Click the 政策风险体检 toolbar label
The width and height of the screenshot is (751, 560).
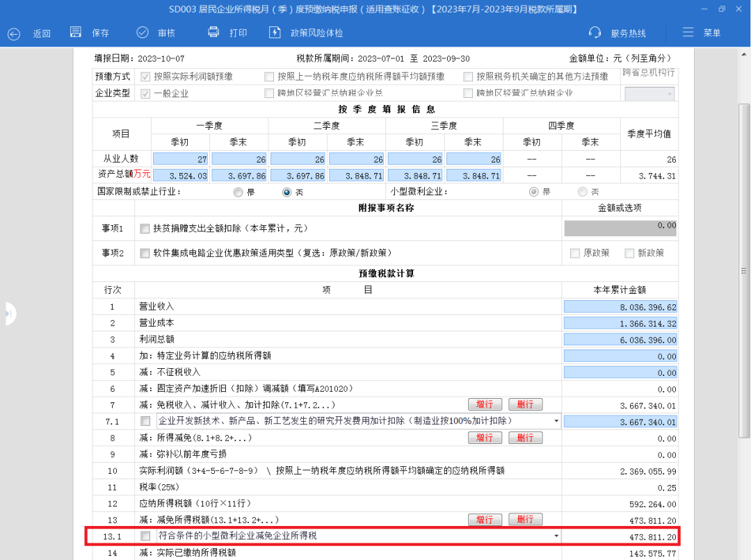point(317,33)
